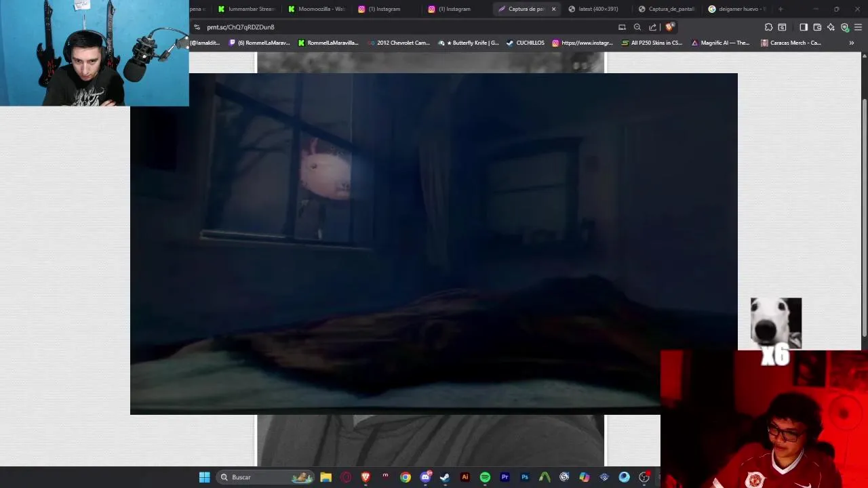This screenshot has height=488, width=868.
Task: Open the Leo AI sparkle icon
Action: click(831, 27)
